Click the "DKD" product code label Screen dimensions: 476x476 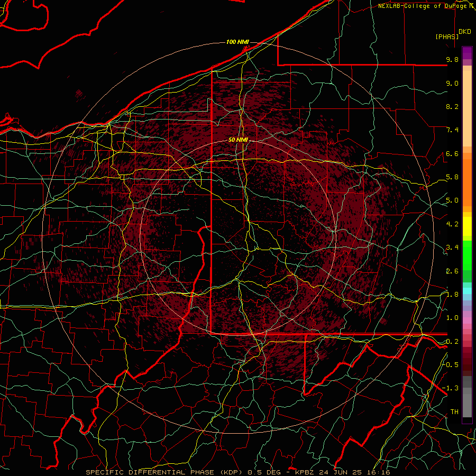[465, 32]
